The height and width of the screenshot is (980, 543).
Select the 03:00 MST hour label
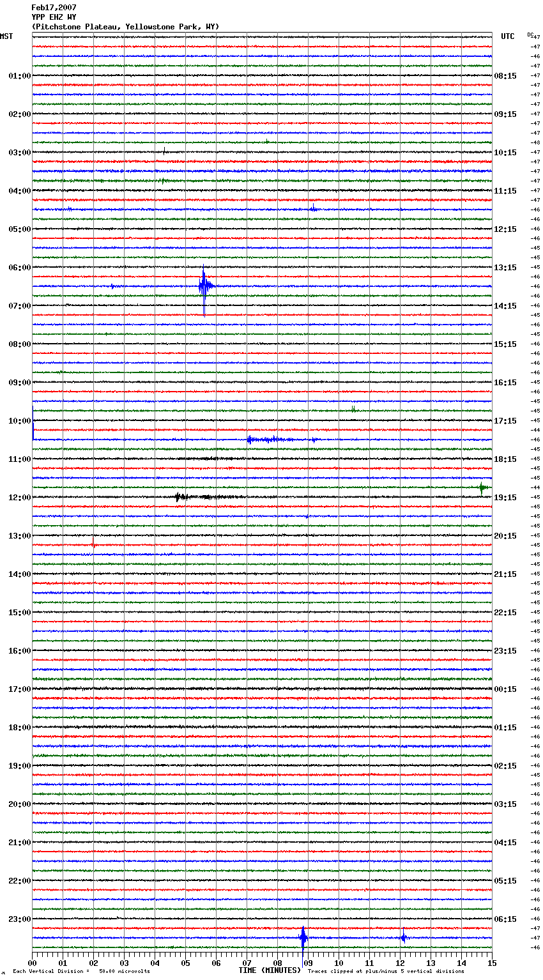point(20,153)
